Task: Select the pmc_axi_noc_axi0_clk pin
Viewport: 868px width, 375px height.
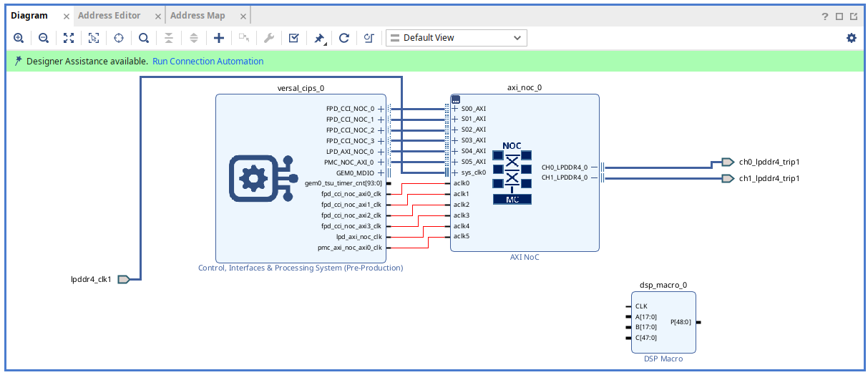Action: (350, 248)
